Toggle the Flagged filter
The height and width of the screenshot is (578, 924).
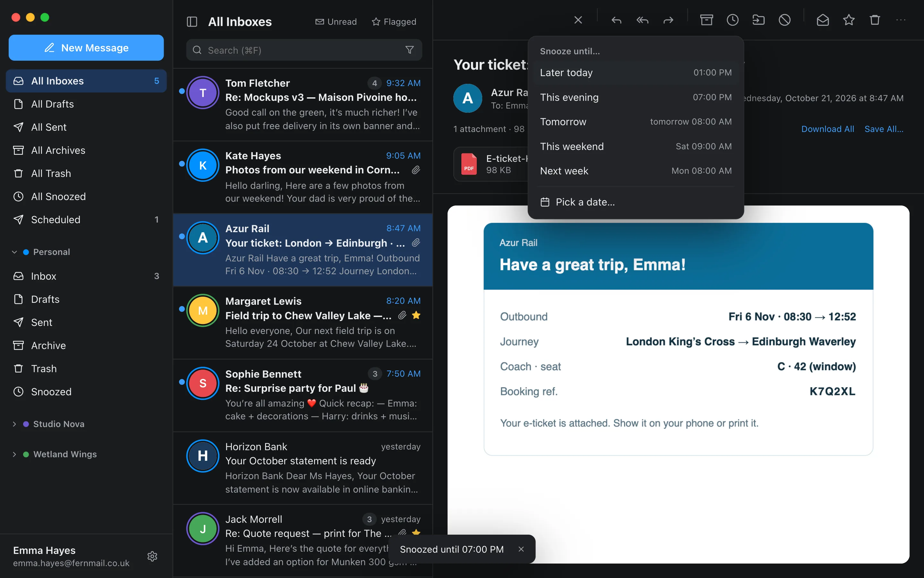(x=394, y=22)
